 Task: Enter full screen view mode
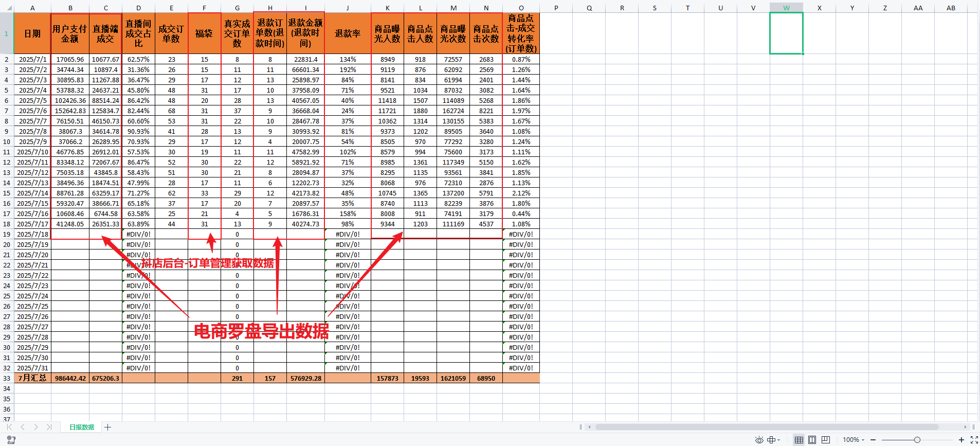tap(974, 440)
